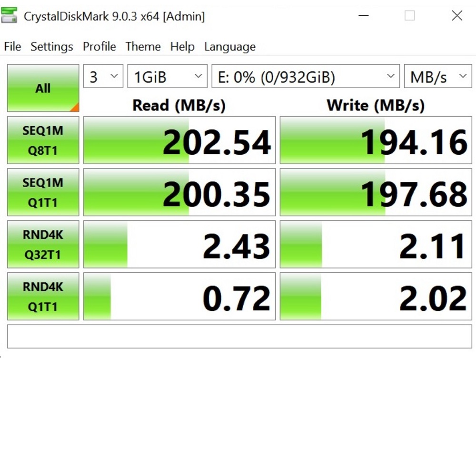Open the File menu

click(12, 47)
